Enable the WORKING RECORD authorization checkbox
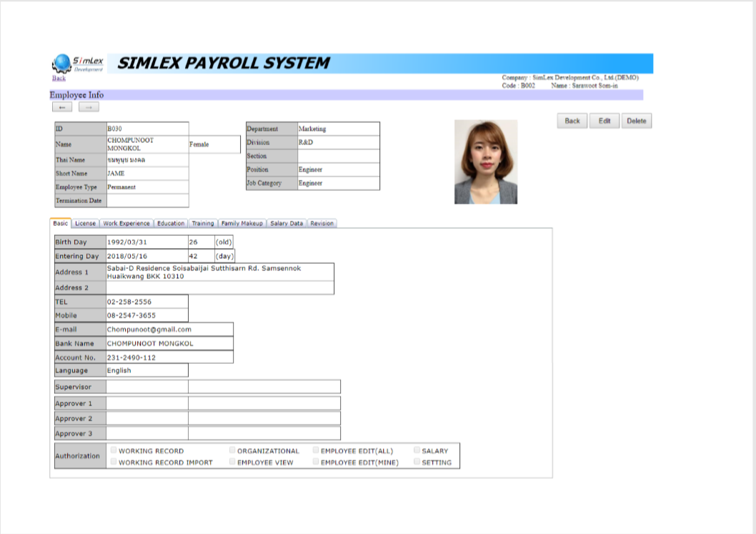This screenshot has height=534, width=756. (x=114, y=450)
